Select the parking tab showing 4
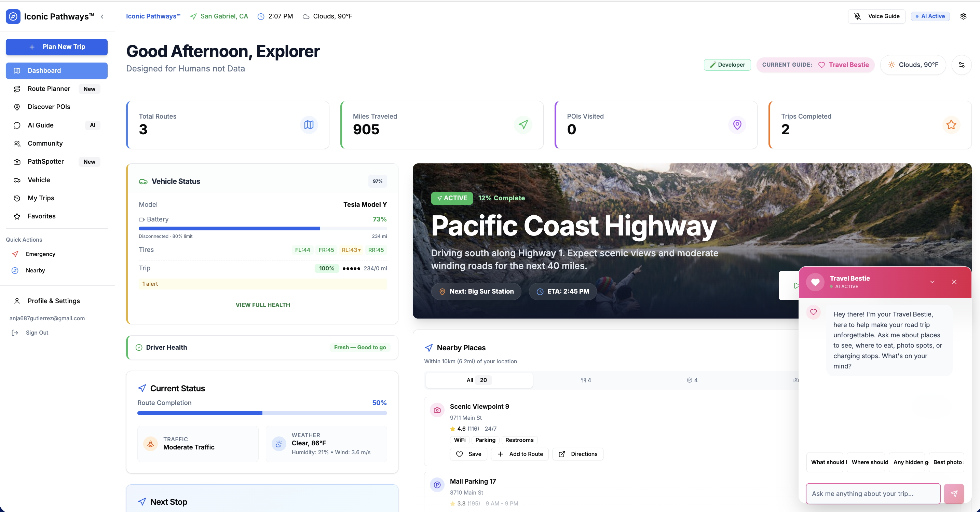Screen dimensions: 980x512 tap(692, 380)
